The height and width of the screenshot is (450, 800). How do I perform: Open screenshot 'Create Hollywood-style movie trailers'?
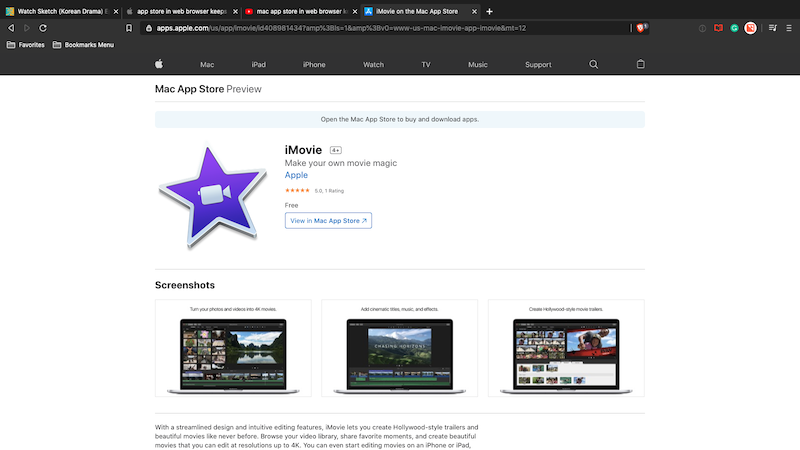click(x=566, y=348)
